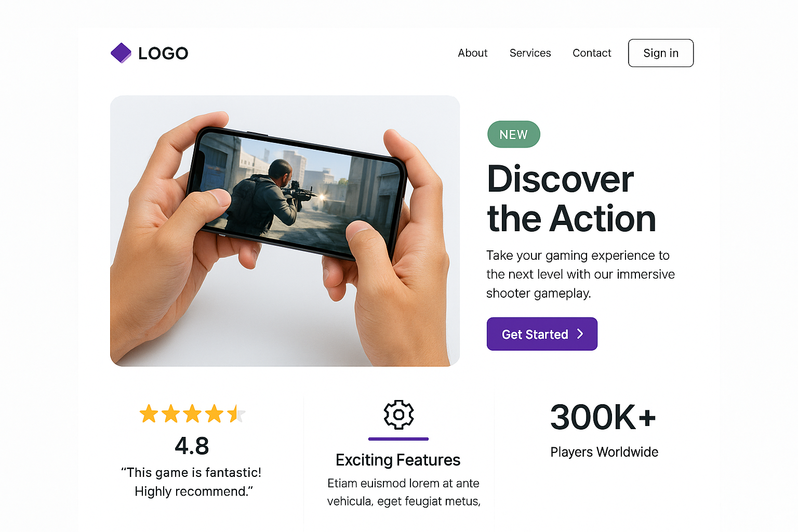
Task: Click the Exciting Features heading
Action: (398, 460)
